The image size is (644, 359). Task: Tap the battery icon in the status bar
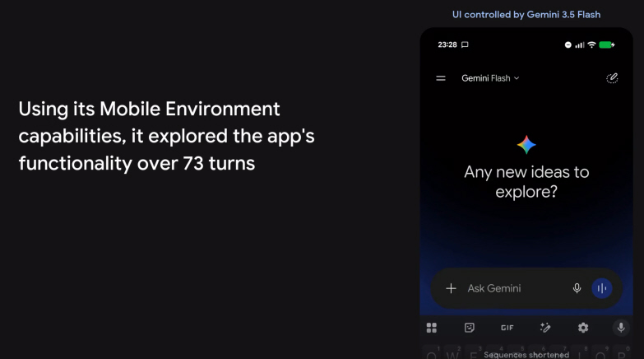607,44
